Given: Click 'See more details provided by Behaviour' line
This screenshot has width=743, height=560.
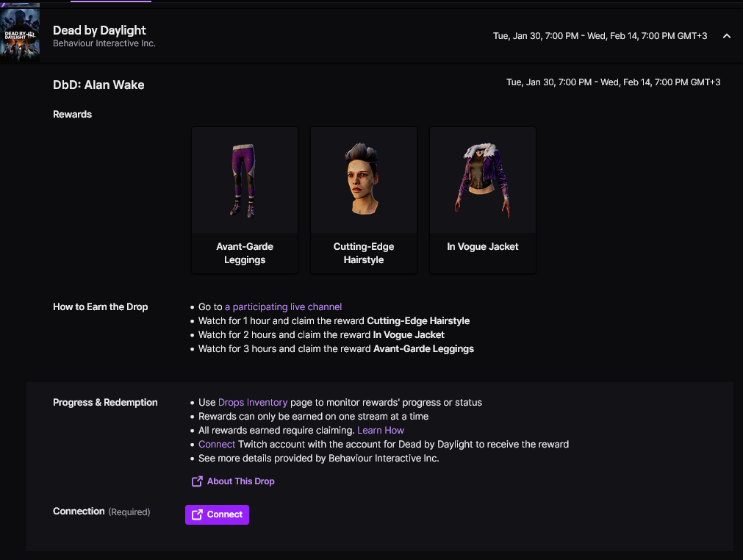Looking at the screenshot, I should point(318,458).
